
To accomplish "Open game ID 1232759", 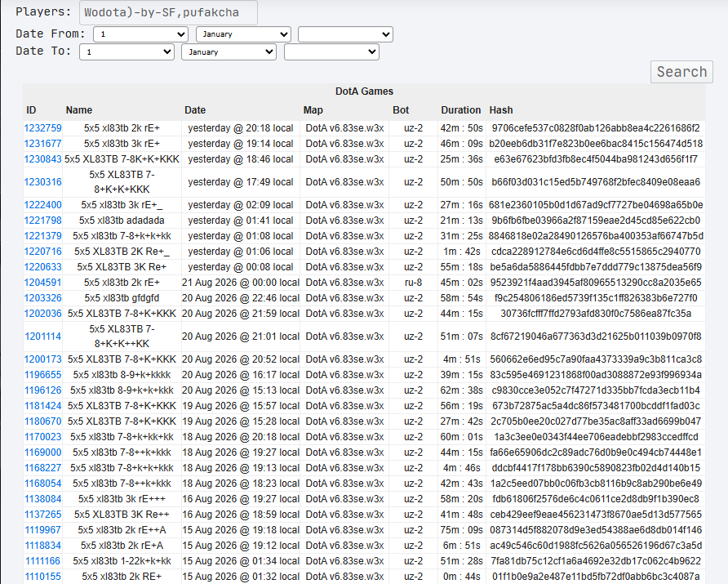I will (x=42, y=128).
